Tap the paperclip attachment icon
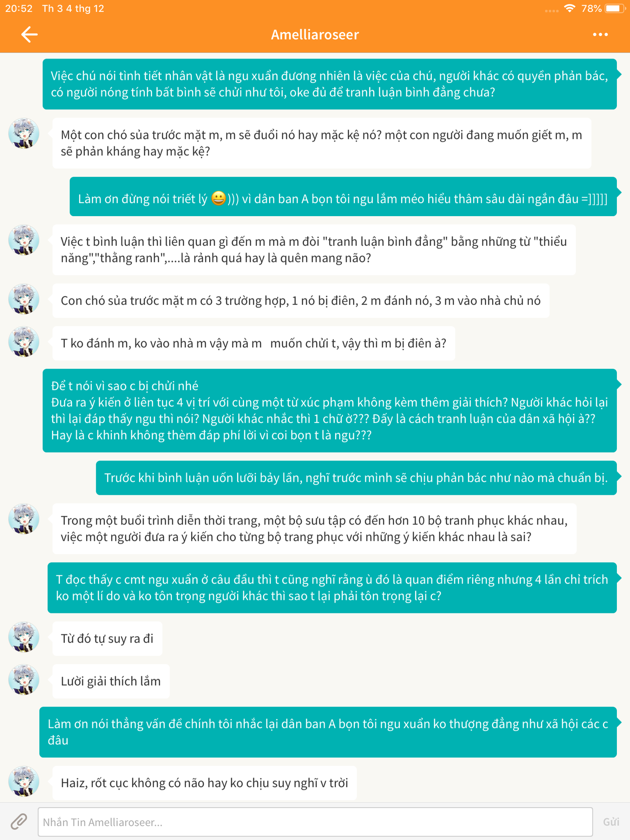The height and width of the screenshot is (840, 630). pyautogui.click(x=19, y=822)
